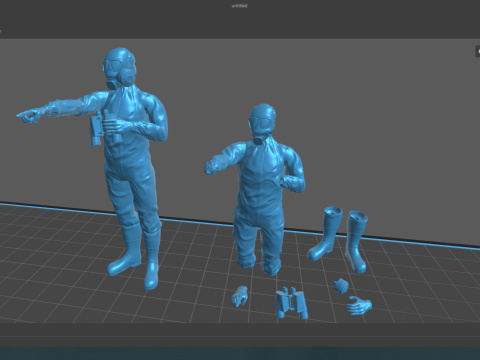The width and height of the screenshot is (480, 360).
Task: Select the detached binoculars lying on the grid
Action: pos(292,303)
